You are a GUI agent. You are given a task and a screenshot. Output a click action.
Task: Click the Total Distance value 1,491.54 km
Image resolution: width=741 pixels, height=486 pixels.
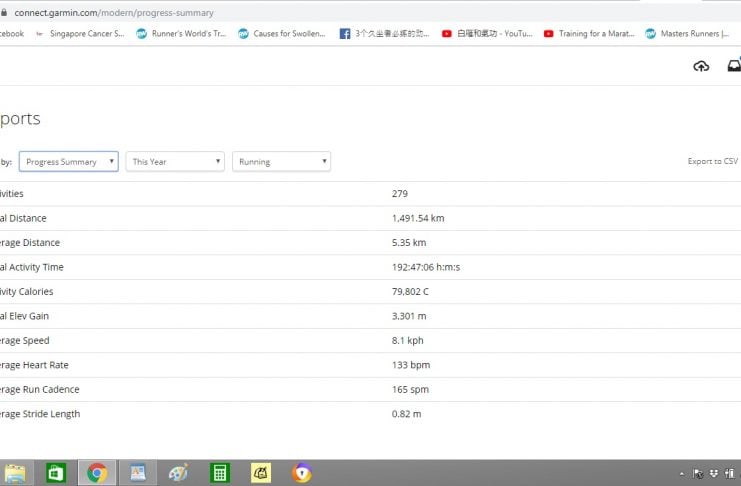418,218
